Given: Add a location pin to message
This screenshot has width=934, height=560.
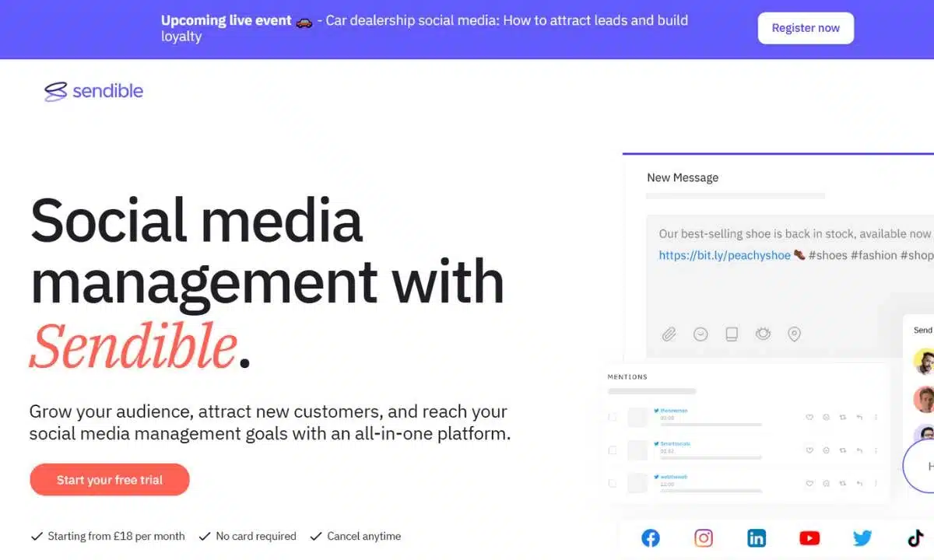Looking at the screenshot, I should click(794, 334).
